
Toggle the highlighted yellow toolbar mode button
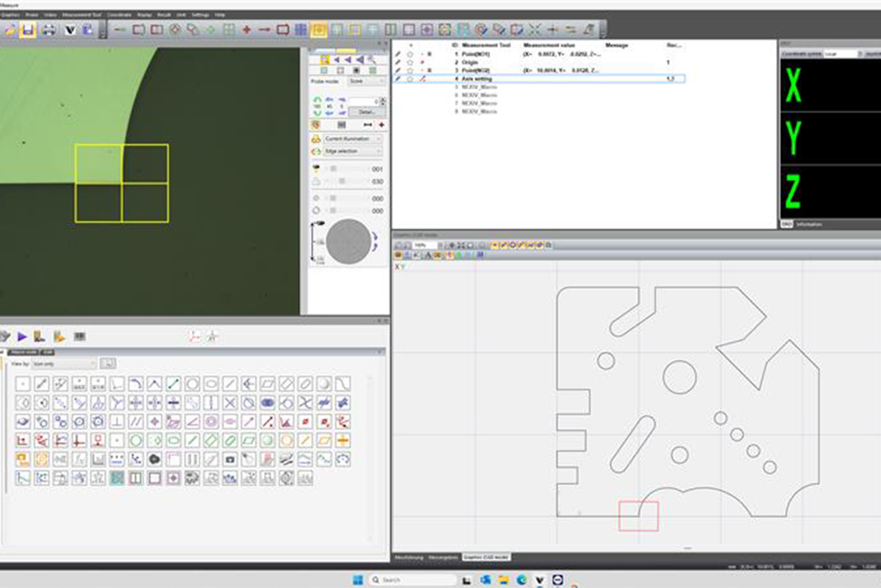pyautogui.click(x=318, y=30)
